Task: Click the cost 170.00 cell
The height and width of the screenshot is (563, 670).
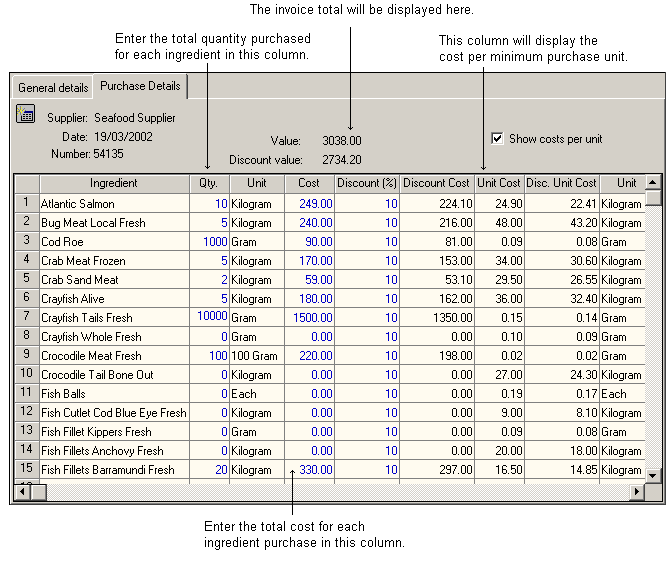Action: coord(309,261)
